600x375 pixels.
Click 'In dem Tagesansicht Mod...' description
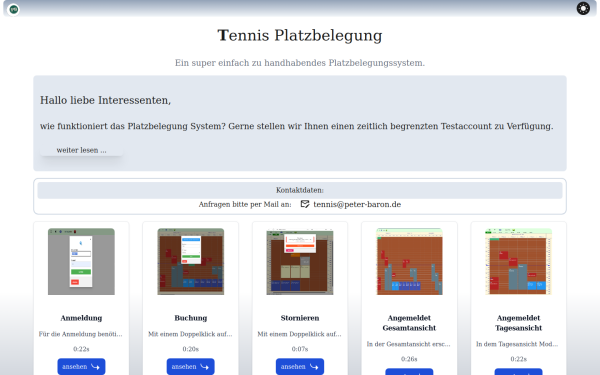[517, 344]
